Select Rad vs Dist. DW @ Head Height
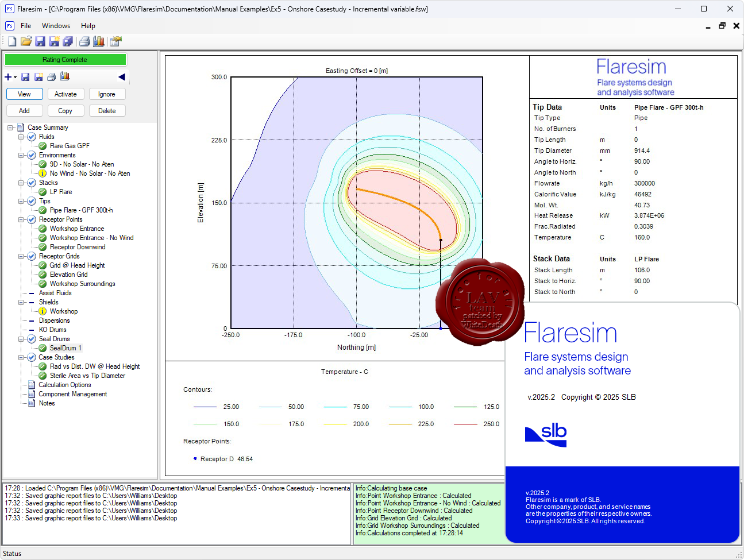 95,366
